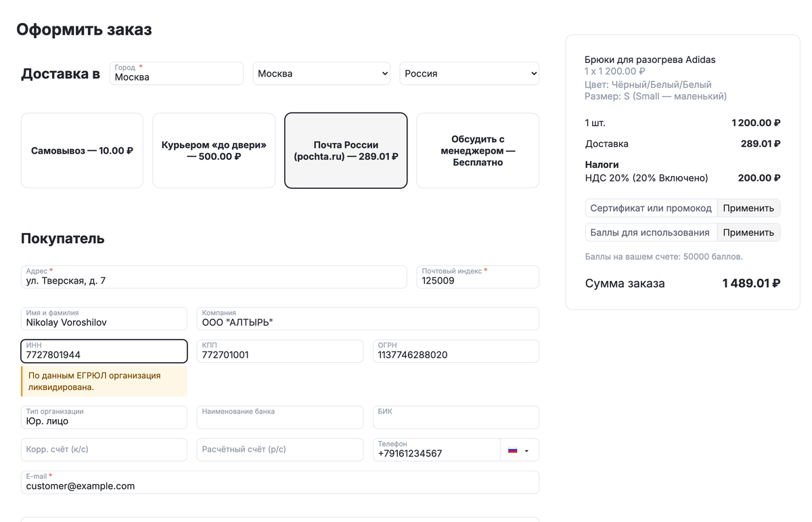Click the НДС 20% tax line
Viewport: 812px width, 522px height.
click(x=683, y=178)
